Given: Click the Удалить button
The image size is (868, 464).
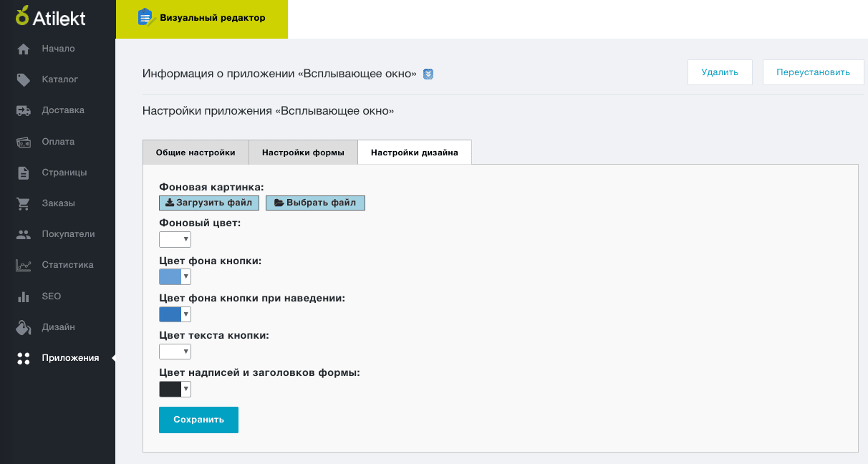Looking at the screenshot, I should 720,72.
